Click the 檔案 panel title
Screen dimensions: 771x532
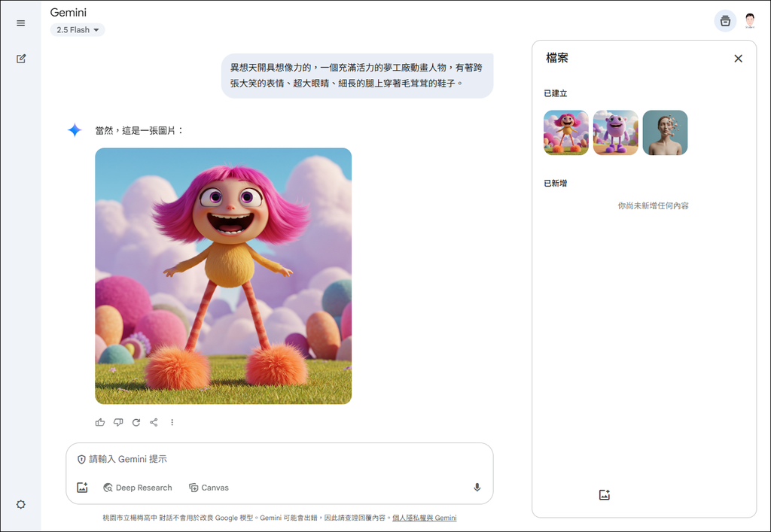(557, 58)
